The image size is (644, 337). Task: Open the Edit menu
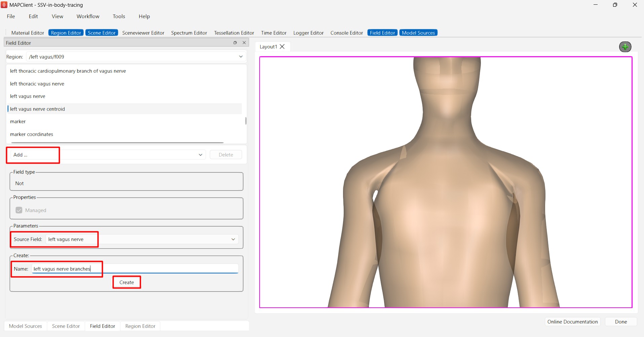(33, 16)
